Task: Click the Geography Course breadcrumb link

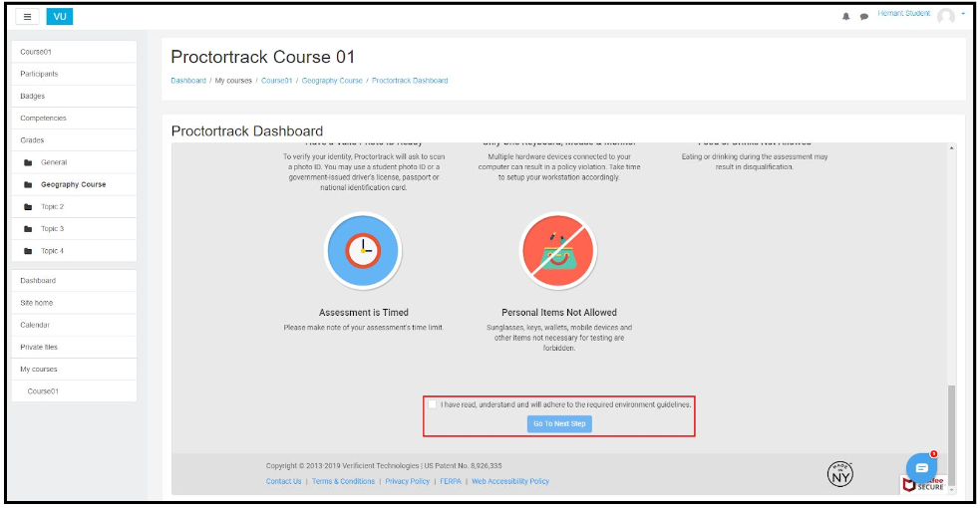Action: pyautogui.click(x=332, y=81)
